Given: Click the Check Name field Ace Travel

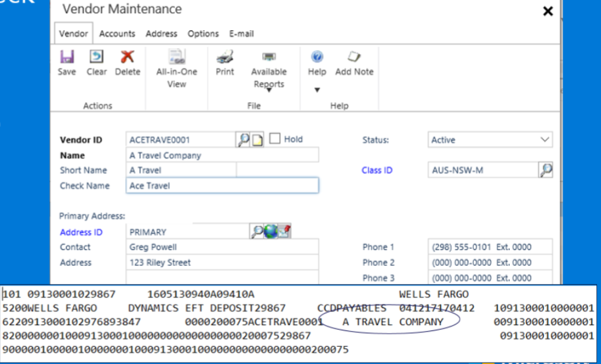Looking at the screenshot, I should pyautogui.click(x=222, y=186).
